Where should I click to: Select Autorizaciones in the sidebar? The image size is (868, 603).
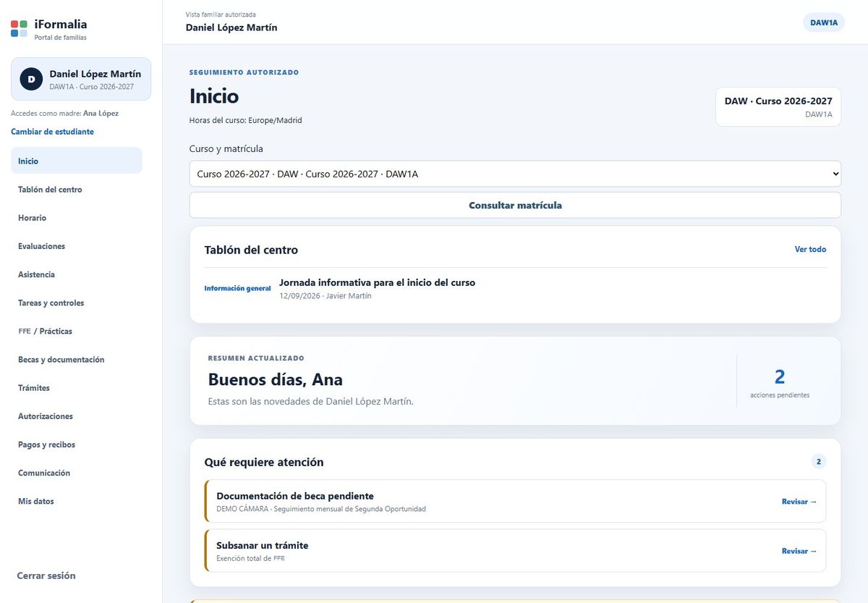(x=76, y=416)
